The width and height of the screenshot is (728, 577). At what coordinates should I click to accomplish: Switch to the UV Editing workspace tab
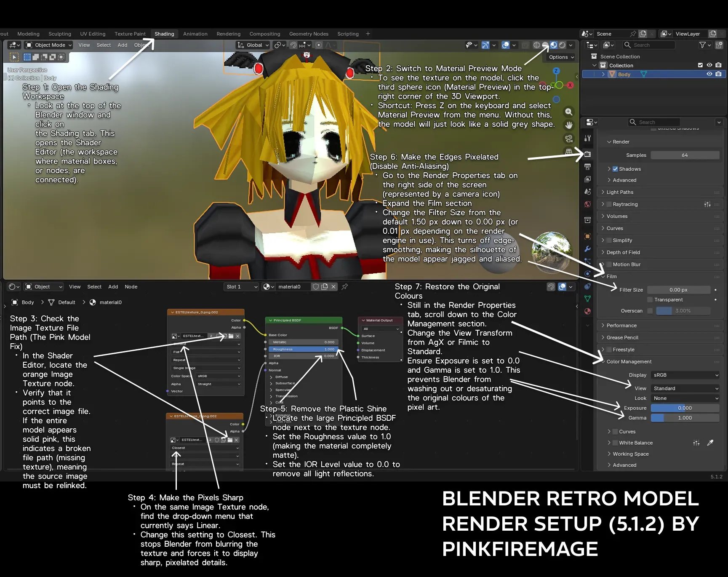point(93,34)
